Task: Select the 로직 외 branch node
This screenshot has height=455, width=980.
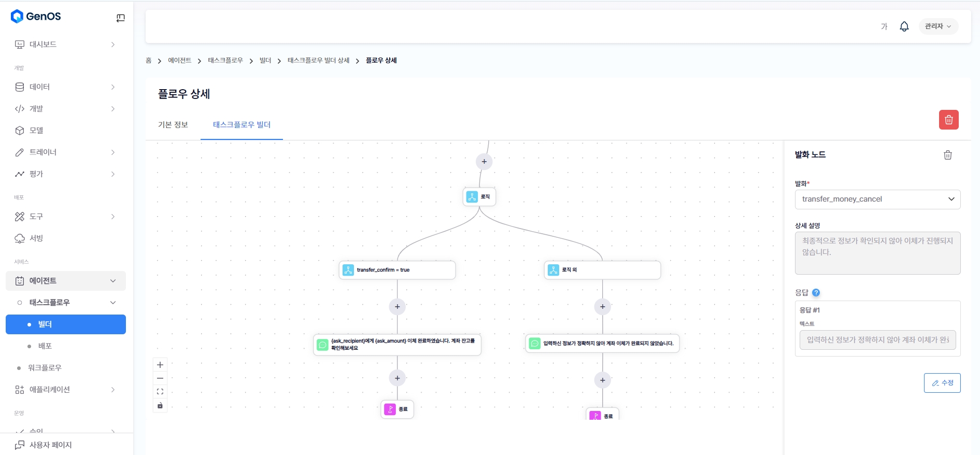Action: (602, 270)
